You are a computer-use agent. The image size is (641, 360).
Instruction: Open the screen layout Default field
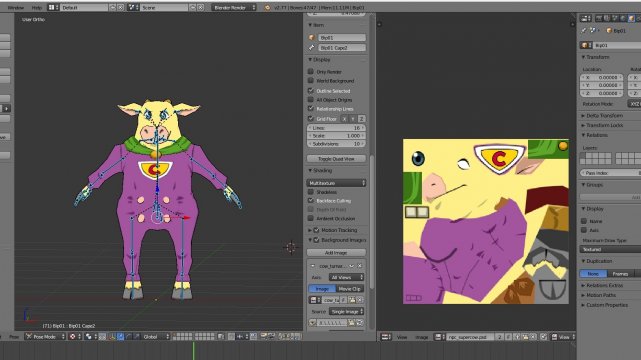[84, 7]
